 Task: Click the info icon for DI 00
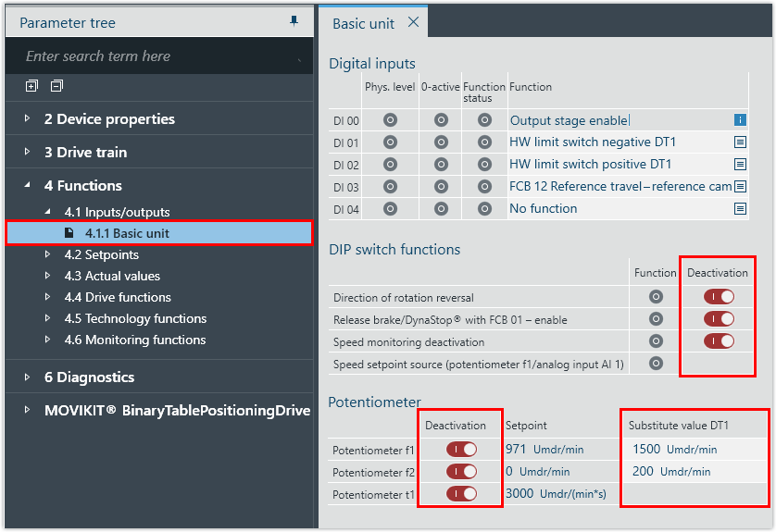(740, 120)
